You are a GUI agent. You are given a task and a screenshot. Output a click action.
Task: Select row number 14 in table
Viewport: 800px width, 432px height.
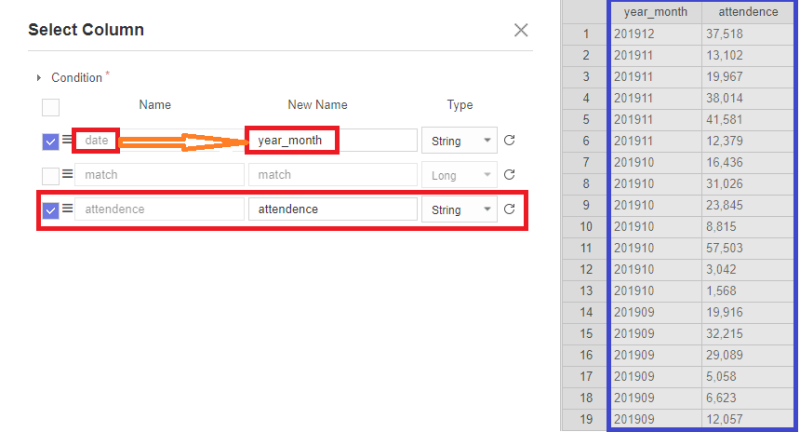tap(586, 313)
